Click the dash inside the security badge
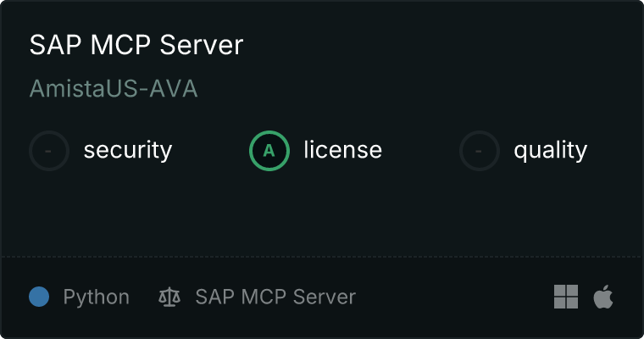644x339 pixels. (x=49, y=151)
